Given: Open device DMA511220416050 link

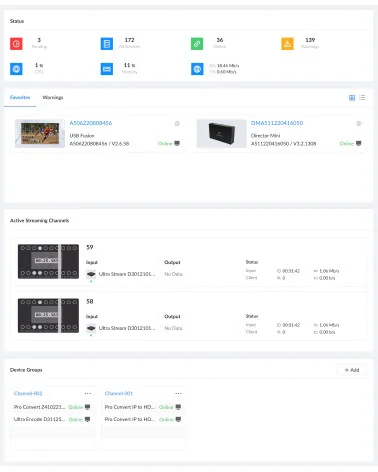Looking at the screenshot, I should (x=277, y=123).
